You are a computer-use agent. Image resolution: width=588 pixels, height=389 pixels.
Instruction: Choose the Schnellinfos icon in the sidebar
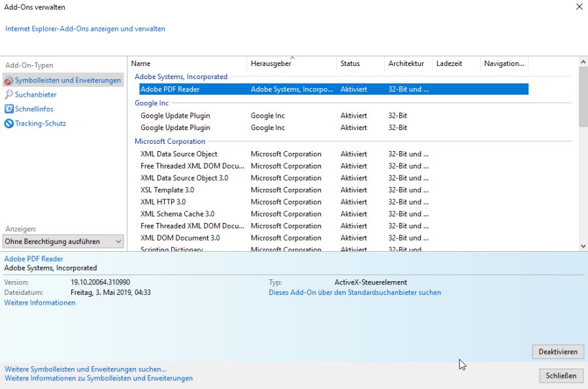pos(8,109)
